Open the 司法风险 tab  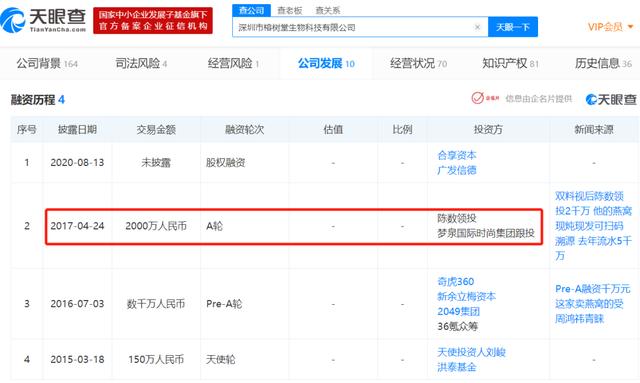click(141, 63)
